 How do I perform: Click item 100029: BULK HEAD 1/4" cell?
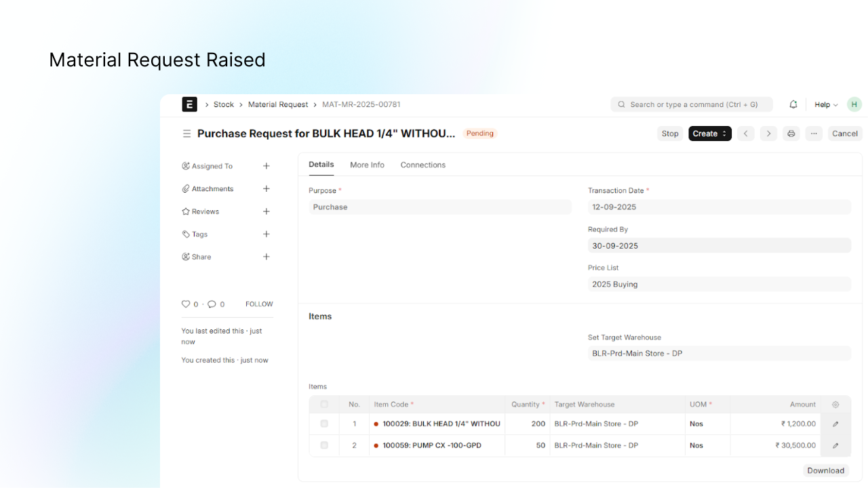coord(437,424)
